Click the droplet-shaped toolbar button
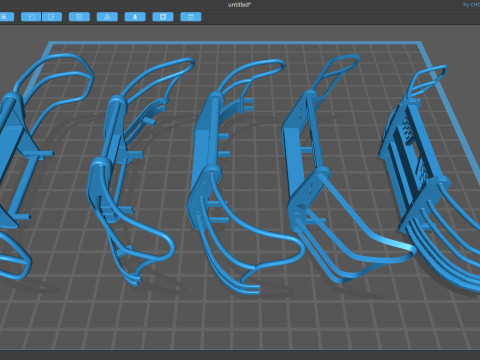This screenshot has height=360, width=480. coord(135,17)
